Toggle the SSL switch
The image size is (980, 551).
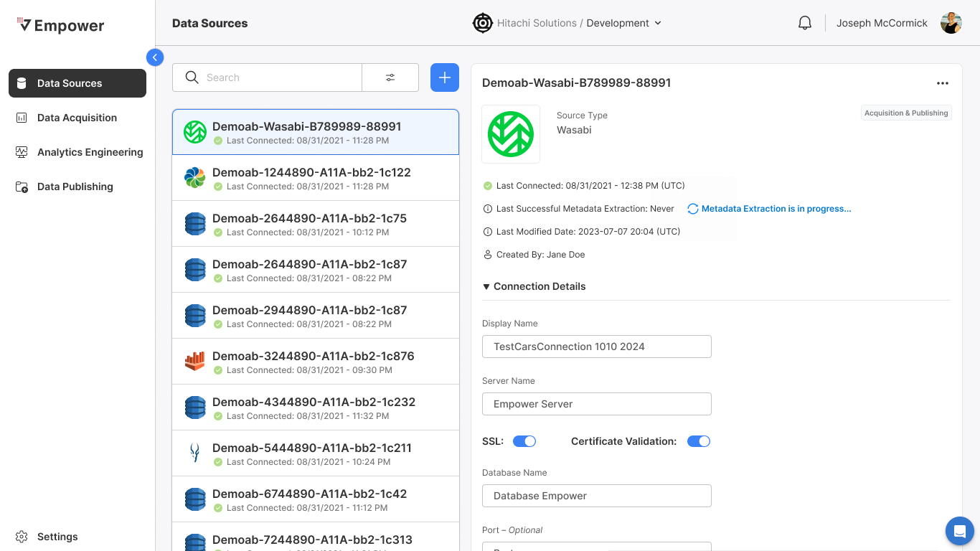(524, 441)
